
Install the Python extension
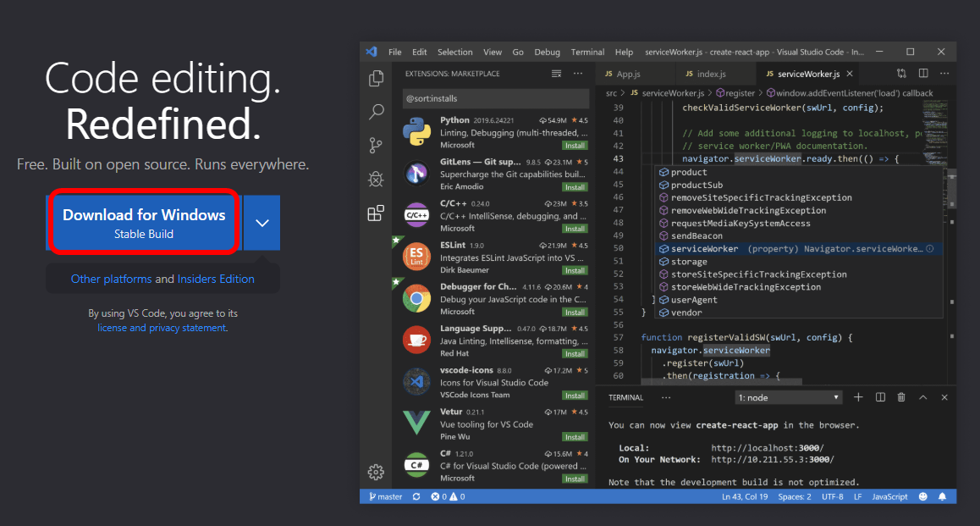[x=575, y=146]
